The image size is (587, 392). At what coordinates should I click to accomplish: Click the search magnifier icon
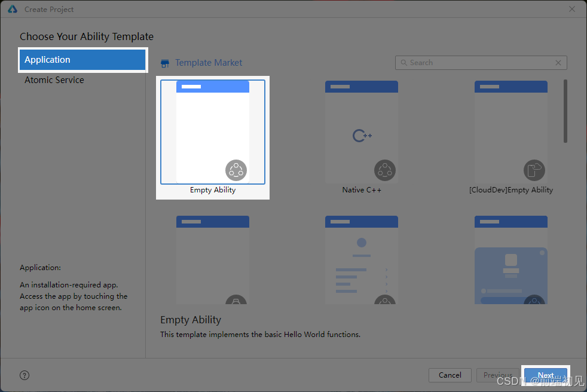pyautogui.click(x=404, y=63)
